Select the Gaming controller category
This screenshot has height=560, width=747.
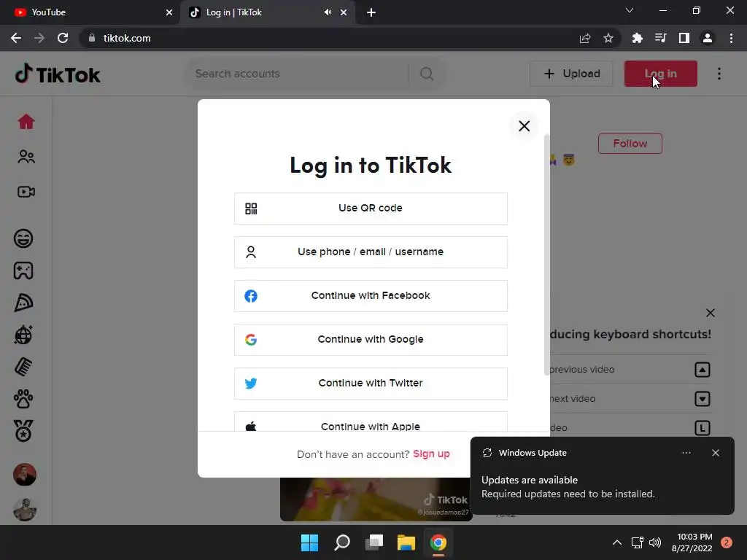(23, 271)
